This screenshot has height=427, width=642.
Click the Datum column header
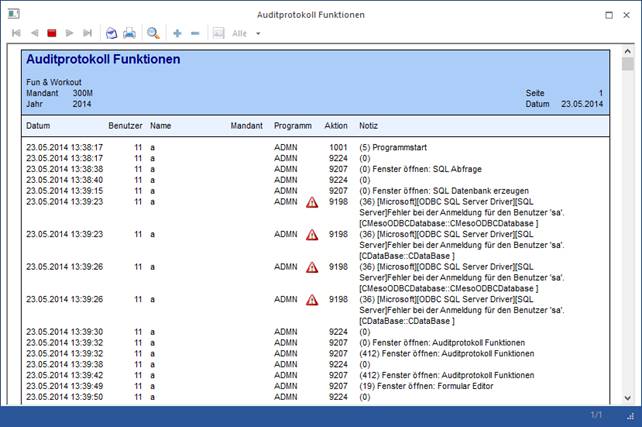[38, 126]
